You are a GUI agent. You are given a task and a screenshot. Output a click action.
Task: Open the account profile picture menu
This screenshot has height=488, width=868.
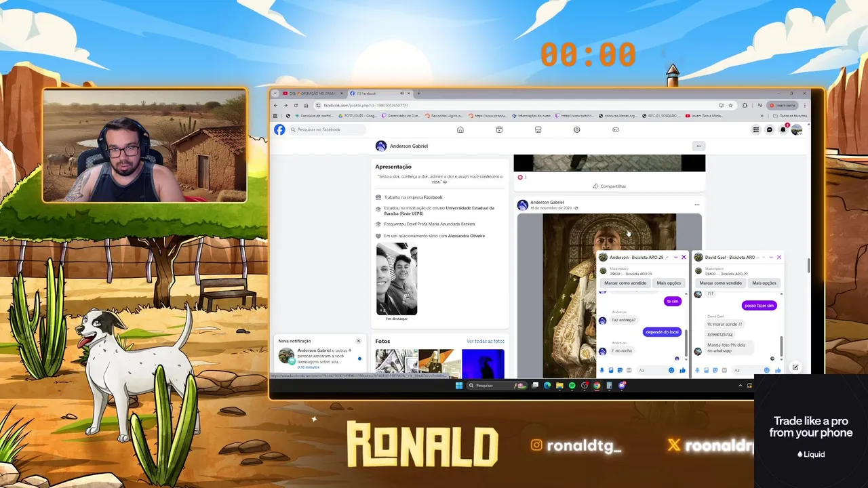pos(797,129)
